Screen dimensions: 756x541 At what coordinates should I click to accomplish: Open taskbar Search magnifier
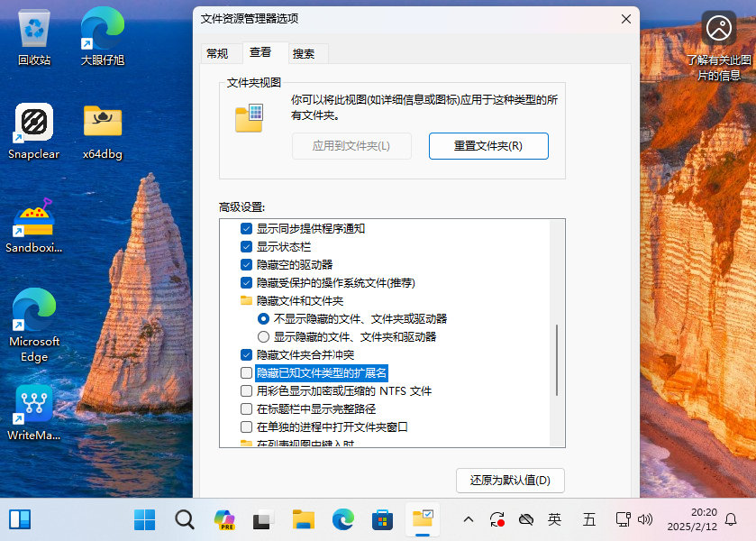(184, 519)
